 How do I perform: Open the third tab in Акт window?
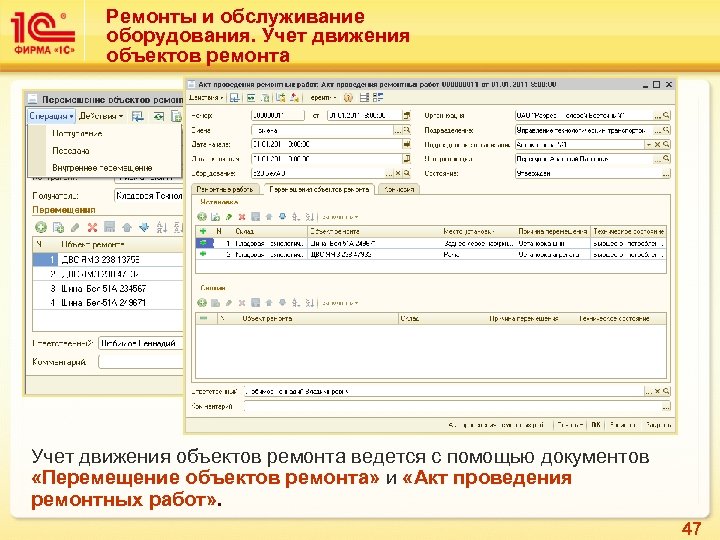(399, 189)
